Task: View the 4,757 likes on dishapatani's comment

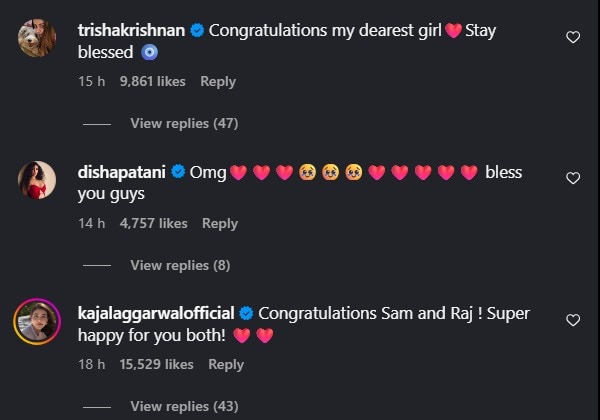Action: point(153,223)
